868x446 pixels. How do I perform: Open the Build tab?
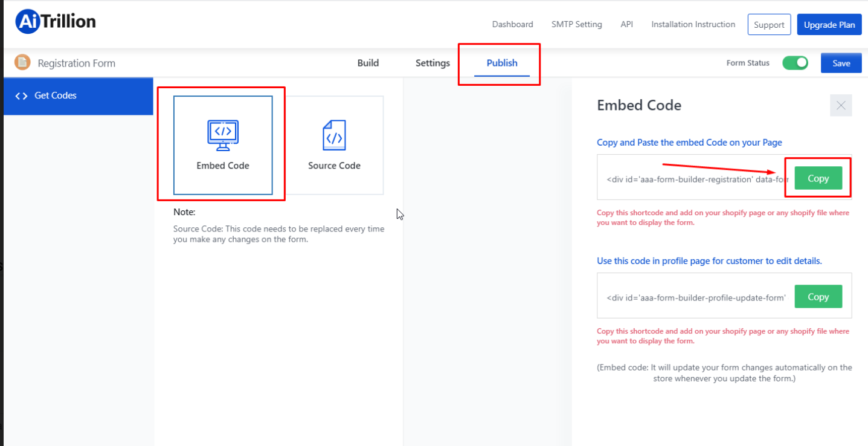368,63
